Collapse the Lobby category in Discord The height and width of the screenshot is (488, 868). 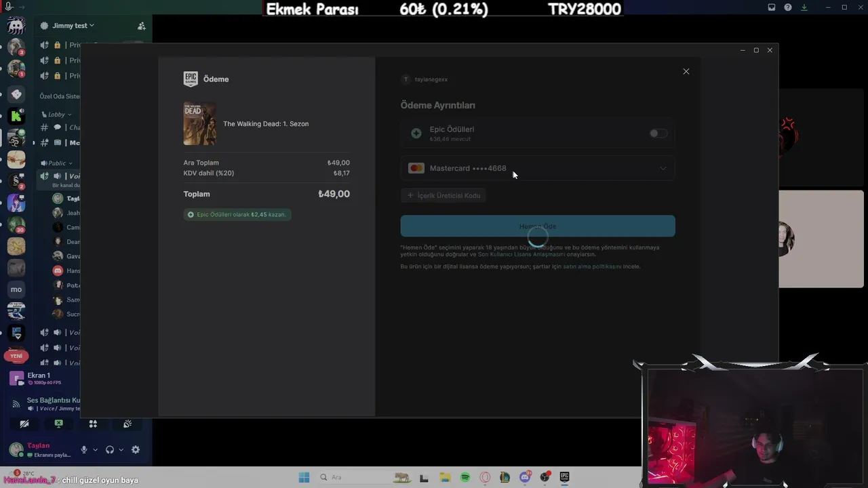[56, 115]
